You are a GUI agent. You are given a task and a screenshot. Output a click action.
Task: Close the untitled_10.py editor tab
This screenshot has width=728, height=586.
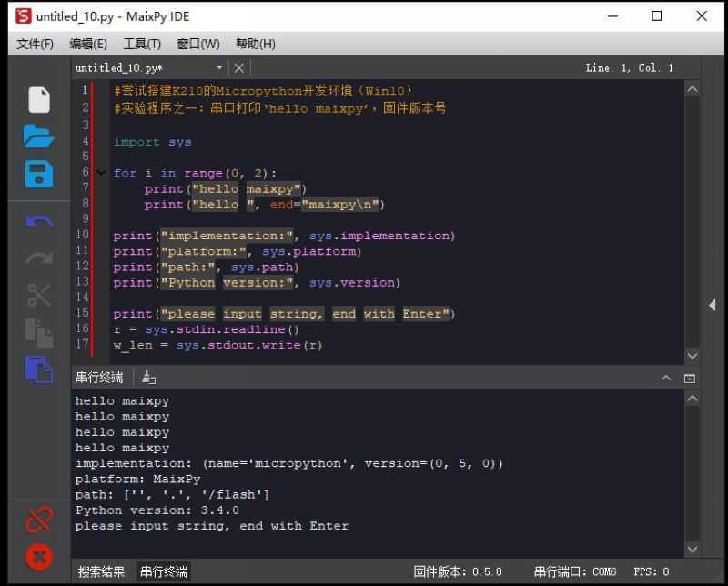(239, 68)
